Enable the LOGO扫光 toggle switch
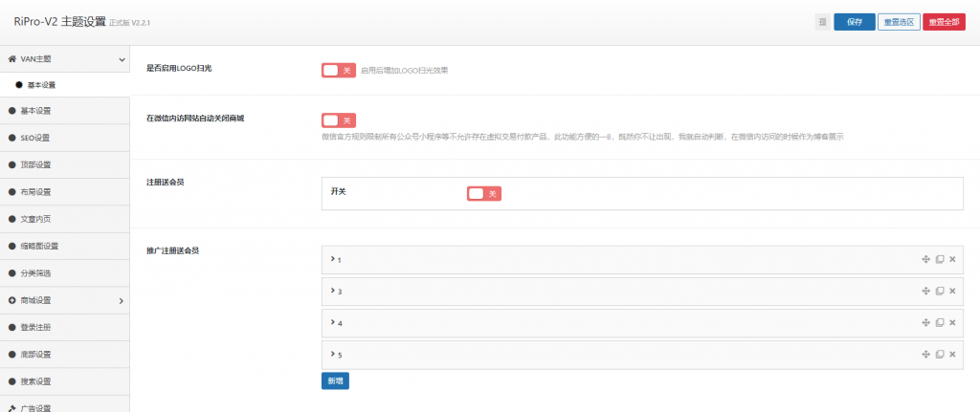 coord(338,70)
